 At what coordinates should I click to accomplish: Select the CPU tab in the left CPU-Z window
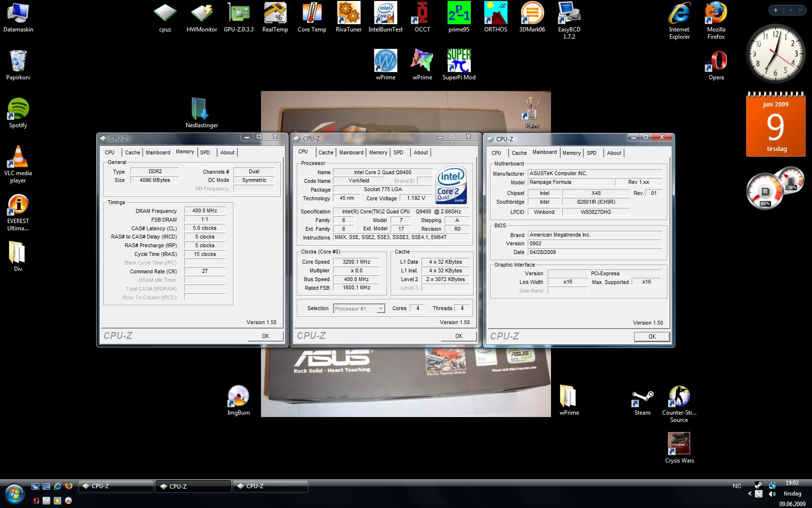110,152
